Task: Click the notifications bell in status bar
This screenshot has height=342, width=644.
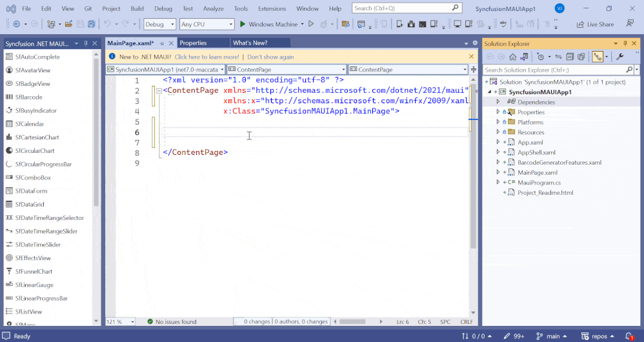Action: click(x=629, y=336)
